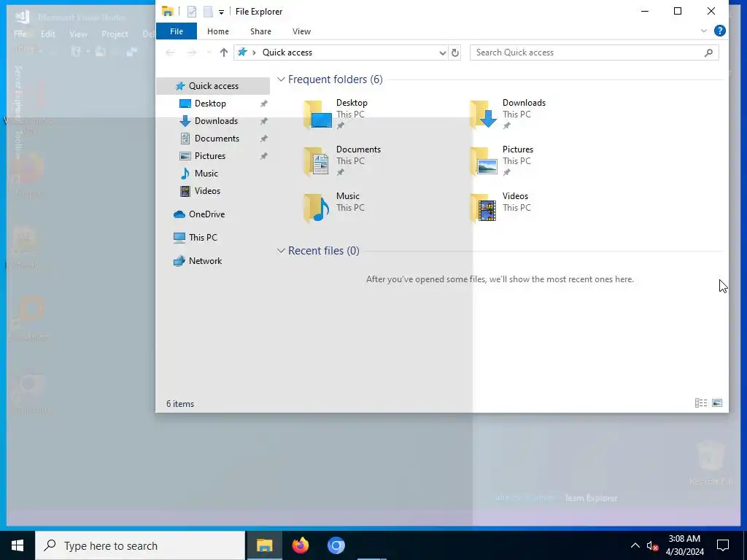
Task: Go up one level with the Up arrow
Action: [223, 52]
